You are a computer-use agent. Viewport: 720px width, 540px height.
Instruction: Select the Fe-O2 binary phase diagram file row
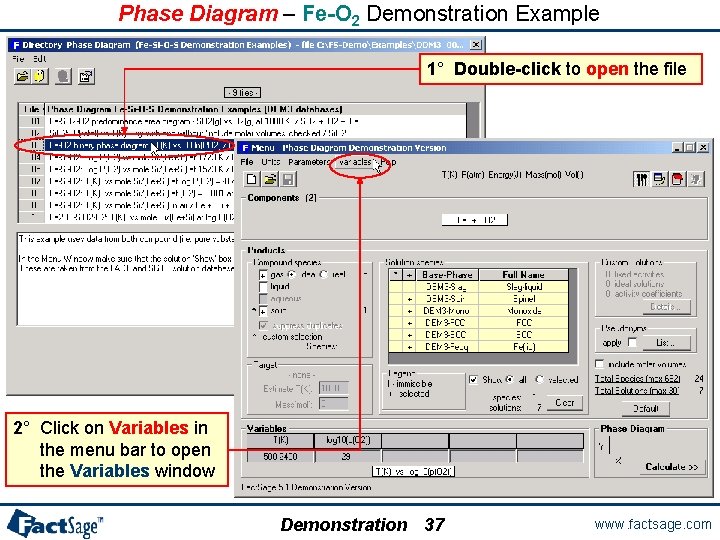point(139,145)
